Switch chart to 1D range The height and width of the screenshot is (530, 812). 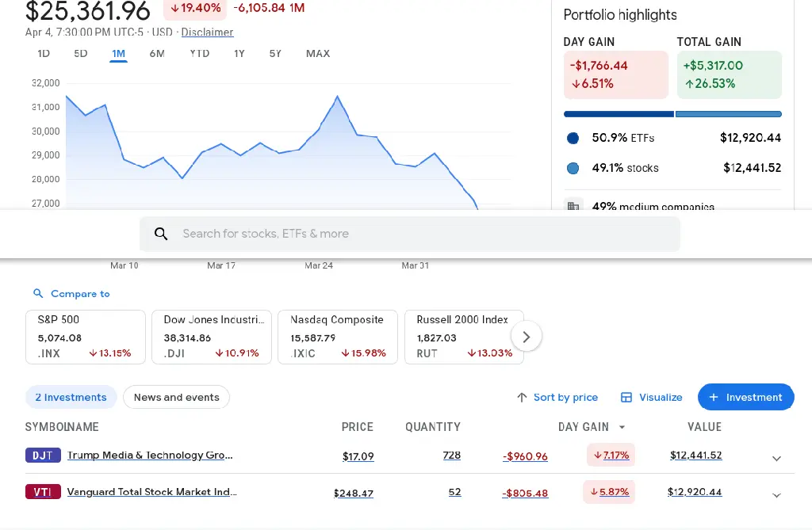pyautogui.click(x=44, y=54)
